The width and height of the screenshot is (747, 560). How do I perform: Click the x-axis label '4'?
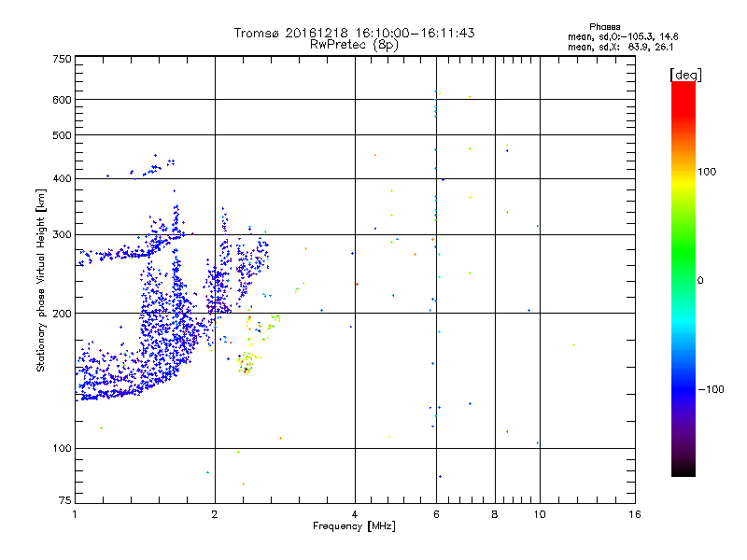click(355, 514)
